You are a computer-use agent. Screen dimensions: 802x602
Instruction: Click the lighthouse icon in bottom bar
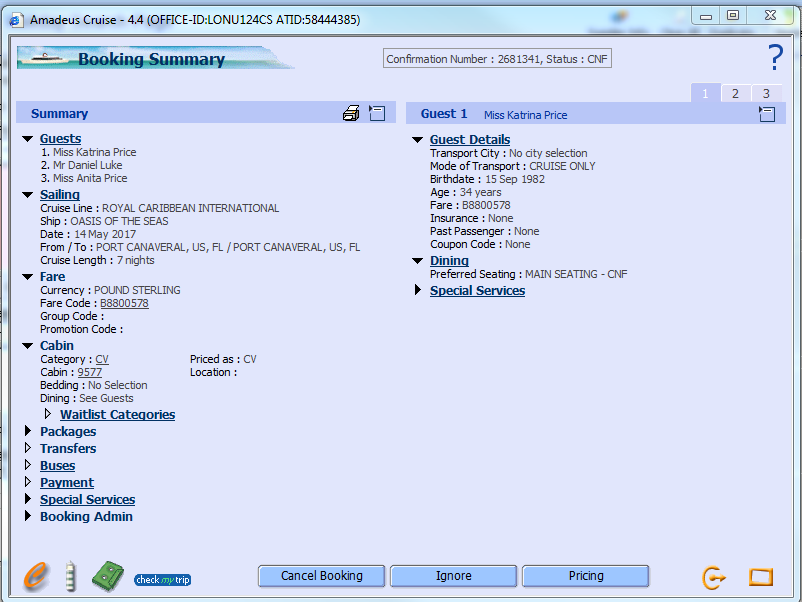point(71,576)
